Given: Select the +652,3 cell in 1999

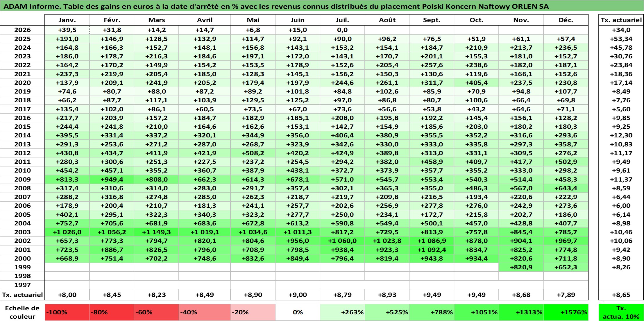Looking at the screenshot, I should 566,267.
